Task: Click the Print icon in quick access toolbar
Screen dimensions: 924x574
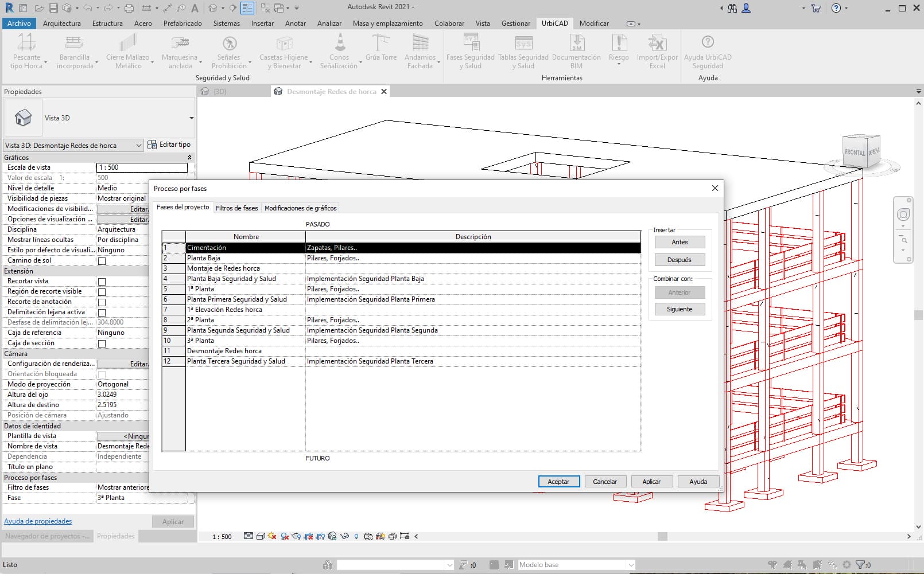Action: pos(129,8)
